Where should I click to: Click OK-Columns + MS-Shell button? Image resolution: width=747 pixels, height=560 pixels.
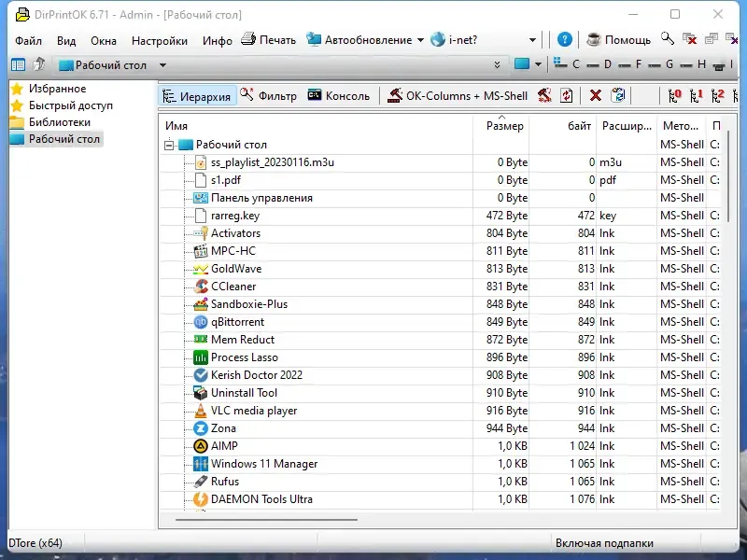pyautogui.click(x=458, y=96)
